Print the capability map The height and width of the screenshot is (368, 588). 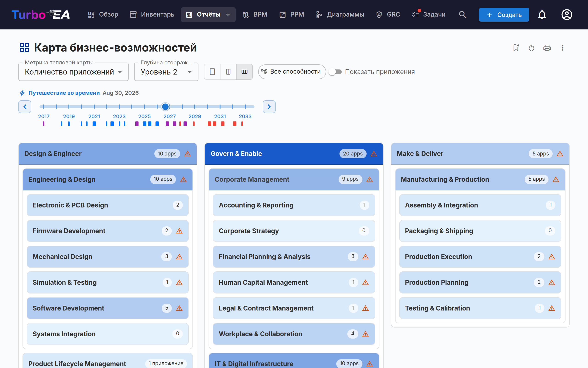pos(547,48)
